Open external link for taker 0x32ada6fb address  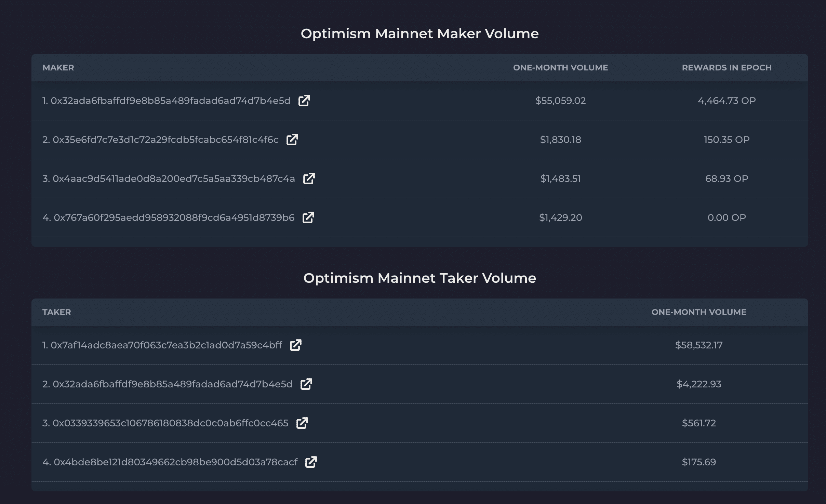306,384
